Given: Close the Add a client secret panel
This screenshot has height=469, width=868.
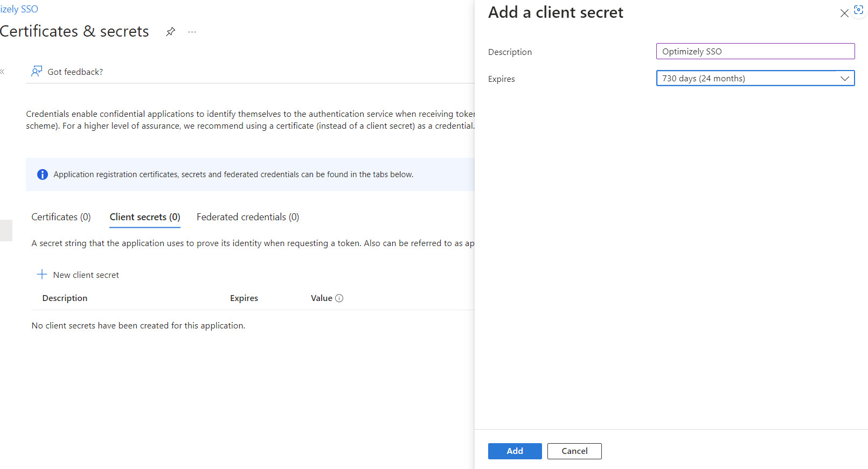Looking at the screenshot, I should (844, 13).
